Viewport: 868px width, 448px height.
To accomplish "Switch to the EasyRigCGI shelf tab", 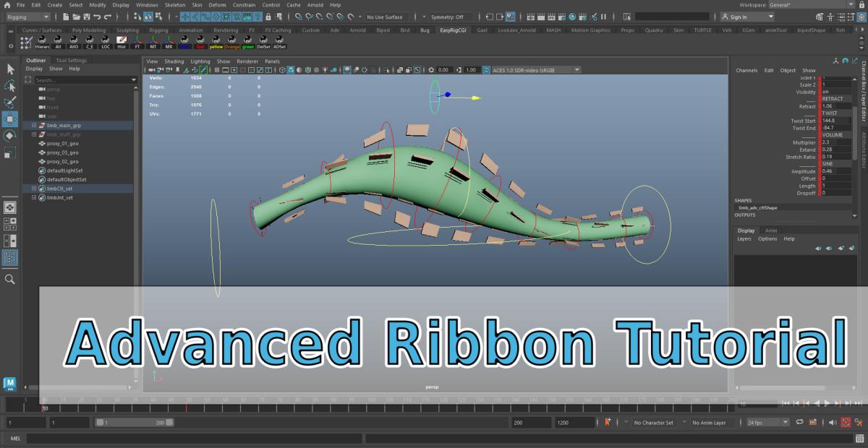I will point(454,30).
